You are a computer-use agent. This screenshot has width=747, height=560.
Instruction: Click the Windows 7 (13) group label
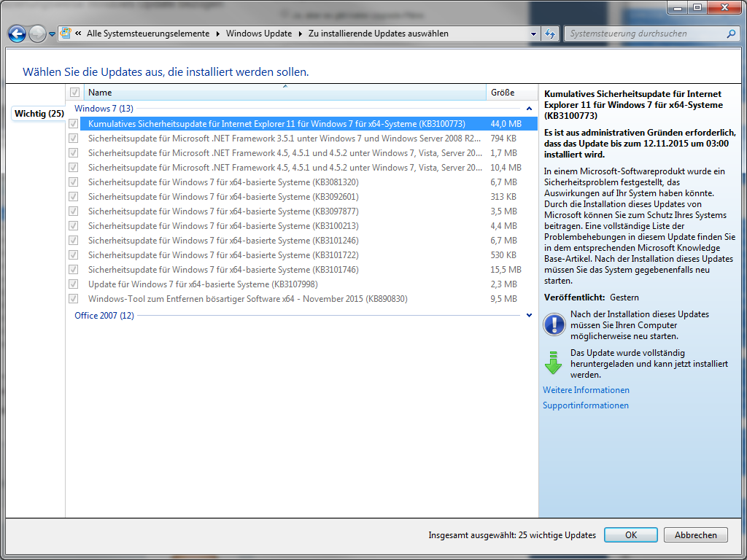[x=104, y=109]
